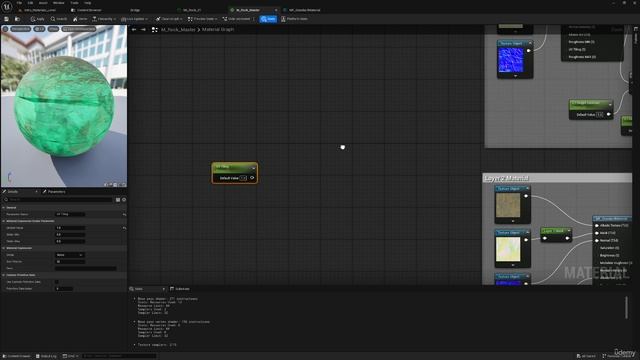Click the Default Value field in Details
This screenshot has height=360, width=640.
pyautogui.click(x=70, y=228)
